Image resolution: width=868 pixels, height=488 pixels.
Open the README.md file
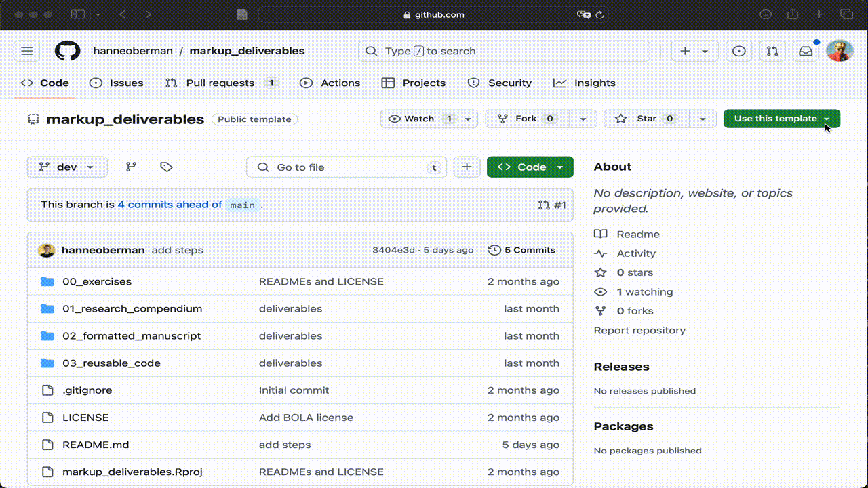[96, 445]
